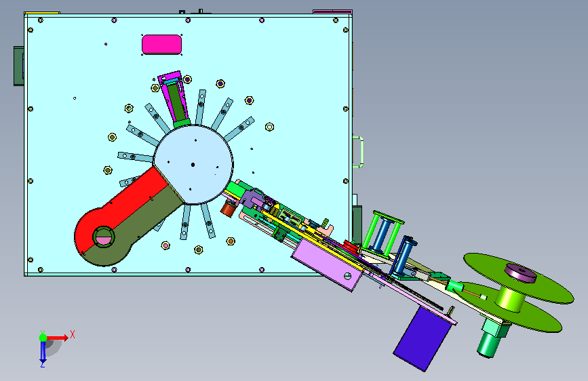
Task: Select the dark blue motor block
Action: click(423, 338)
